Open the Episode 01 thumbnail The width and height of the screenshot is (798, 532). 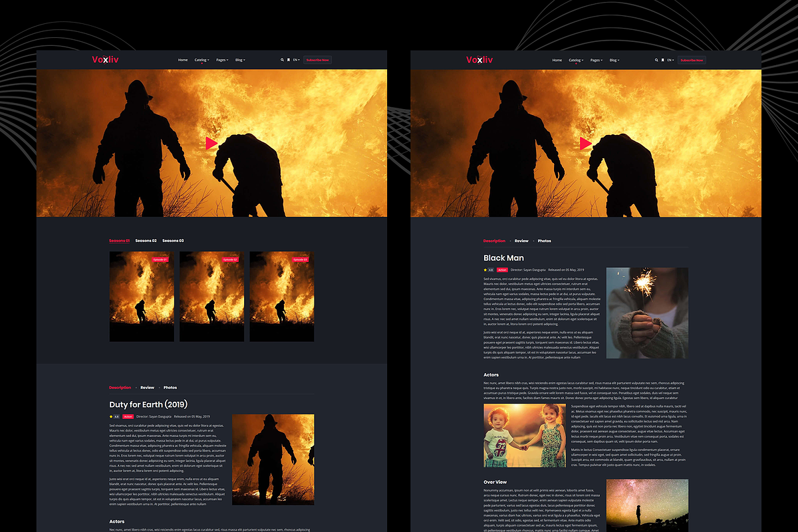142,297
